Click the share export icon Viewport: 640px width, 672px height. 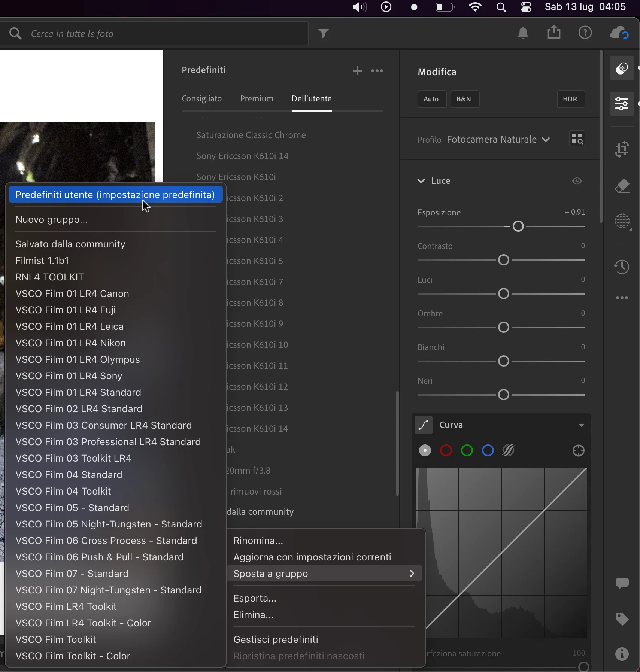[x=554, y=33]
